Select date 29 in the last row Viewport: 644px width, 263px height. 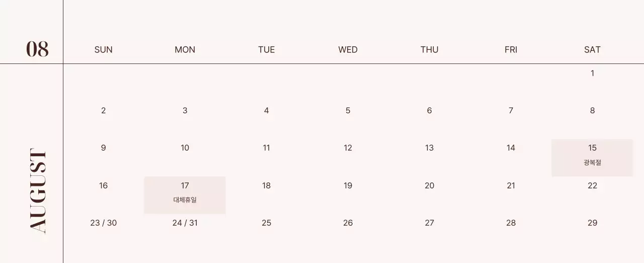[592, 223]
